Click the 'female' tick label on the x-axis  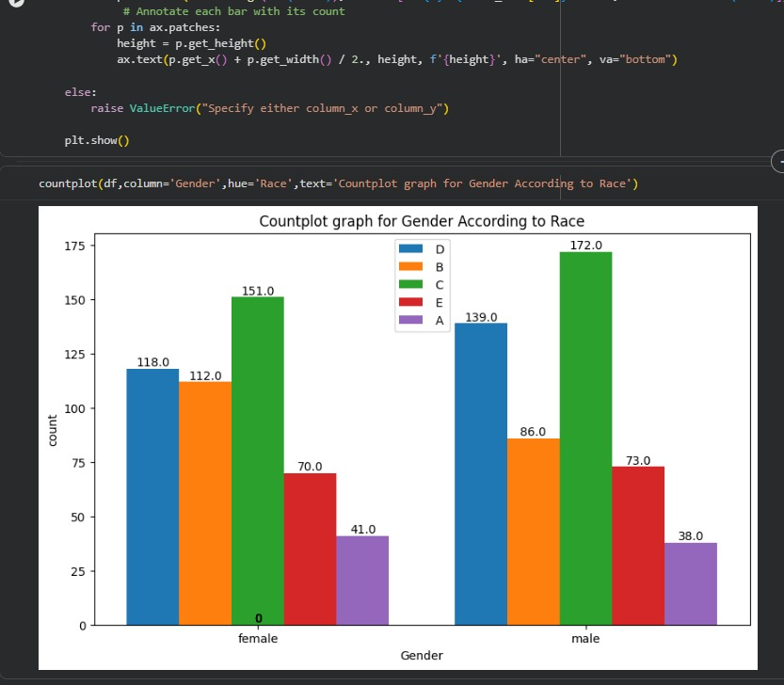tap(257, 637)
